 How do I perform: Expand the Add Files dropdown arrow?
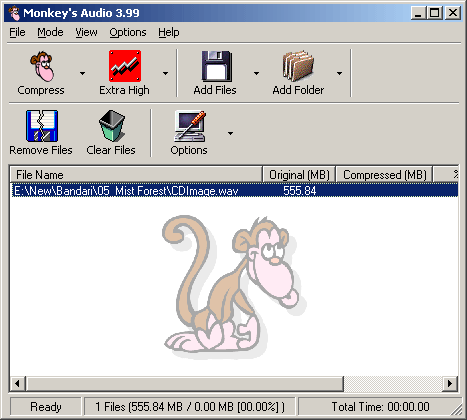256,73
